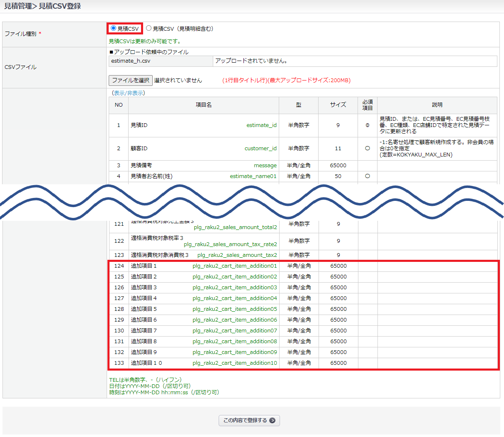Click the estimate_id field key
Viewport: 504px width, 437px height.
pos(261,125)
